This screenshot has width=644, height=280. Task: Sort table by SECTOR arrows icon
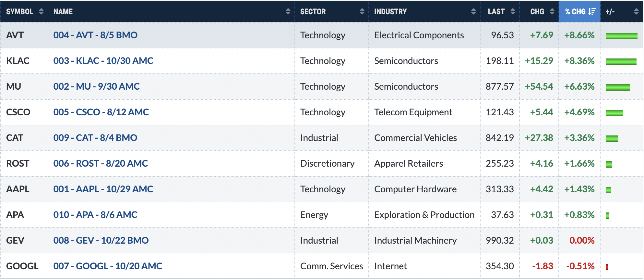click(362, 12)
